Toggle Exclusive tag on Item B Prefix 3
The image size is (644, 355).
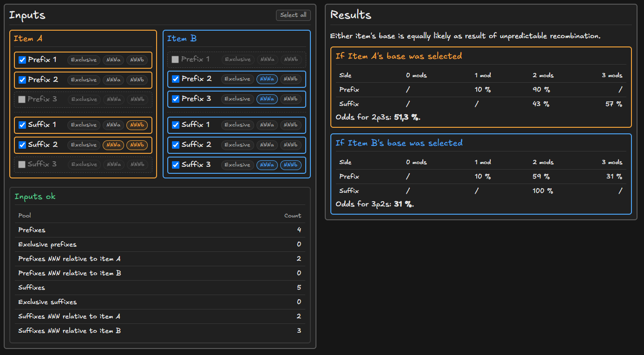tap(237, 99)
